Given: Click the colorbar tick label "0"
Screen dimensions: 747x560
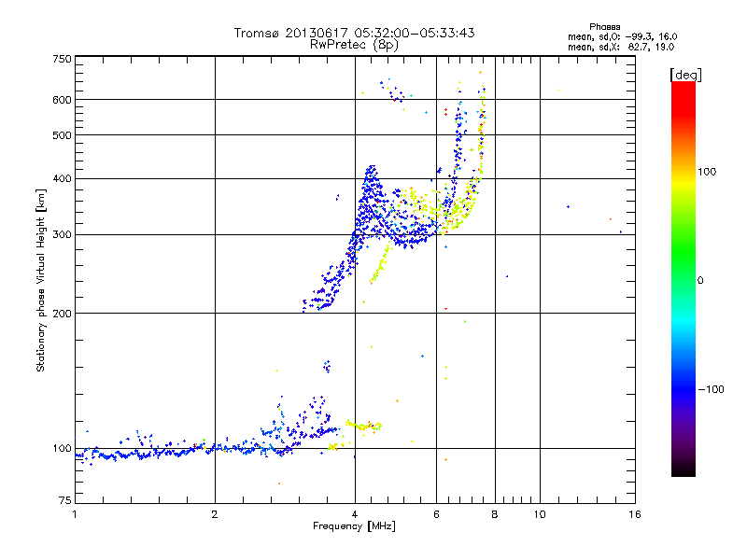Looking at the screenshot, I should (x=700, y=280).
